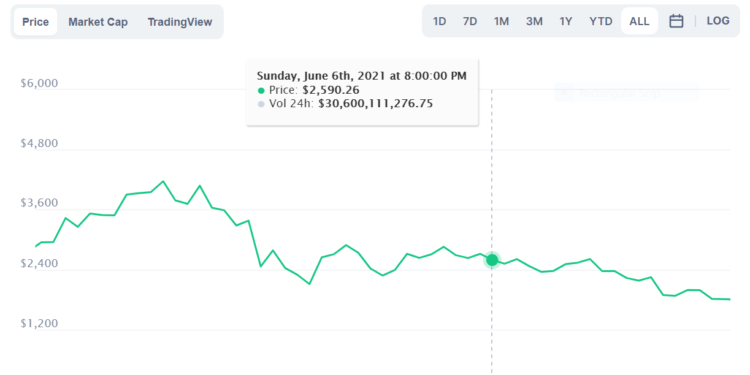Click the $4,800 axis label
The height and width of the screenshot is (375, 750).
point(39,143)
